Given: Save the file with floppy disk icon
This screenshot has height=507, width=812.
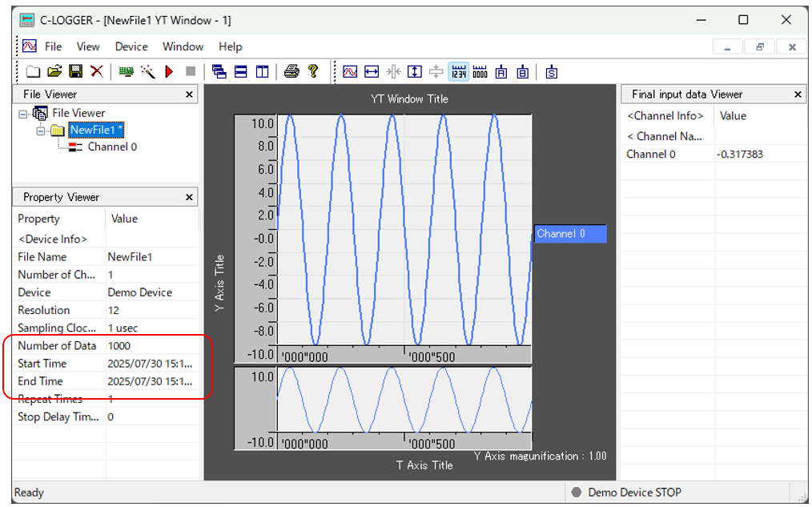Looking at the screenshot, I should [75, 71].
